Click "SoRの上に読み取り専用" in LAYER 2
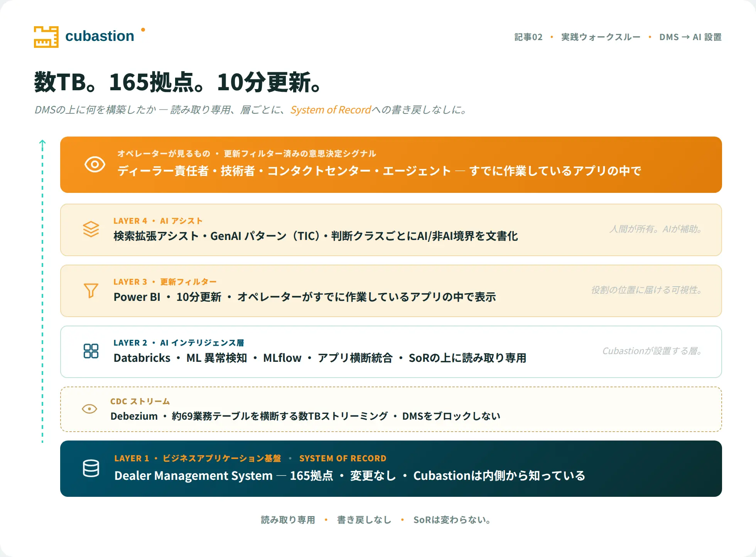 [x=467, y=358]
